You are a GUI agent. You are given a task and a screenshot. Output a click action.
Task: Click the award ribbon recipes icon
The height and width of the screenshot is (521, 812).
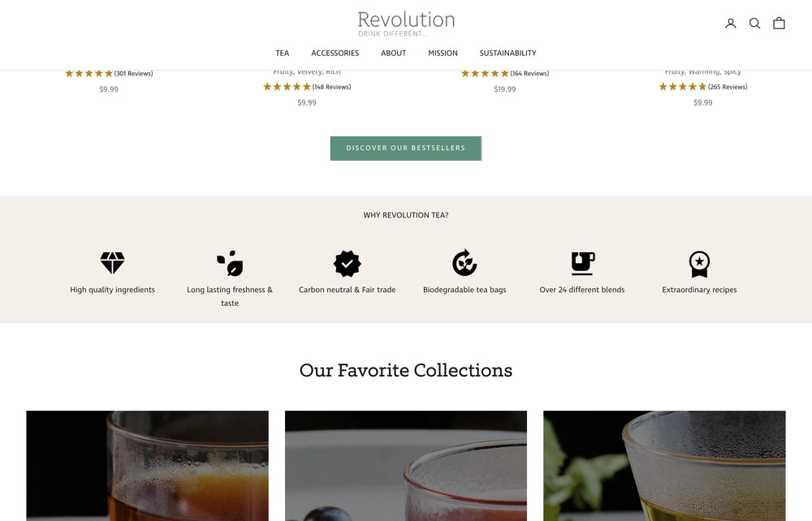699,263
